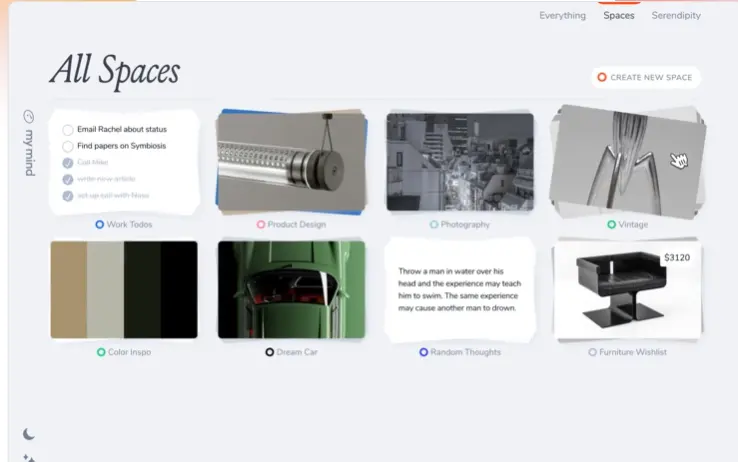
Task: Switch to the Everything tab
Action: click(562, 16)
